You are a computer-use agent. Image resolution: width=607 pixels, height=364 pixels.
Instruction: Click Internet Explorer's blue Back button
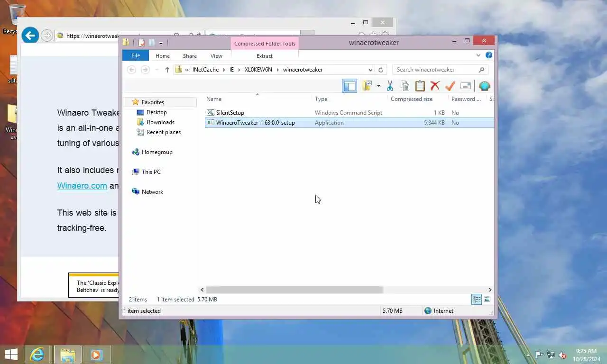(30, 35)
